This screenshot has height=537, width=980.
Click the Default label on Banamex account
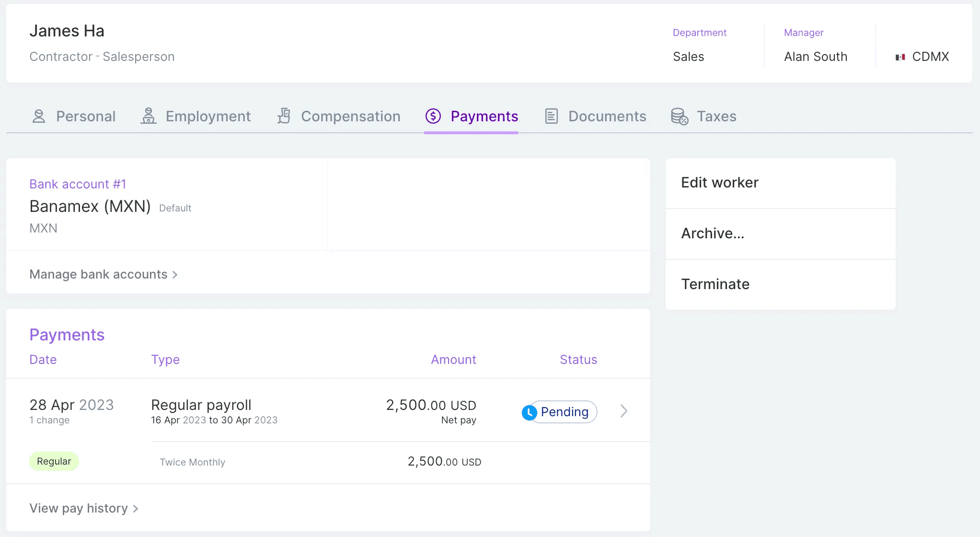(x=175, y=208)
